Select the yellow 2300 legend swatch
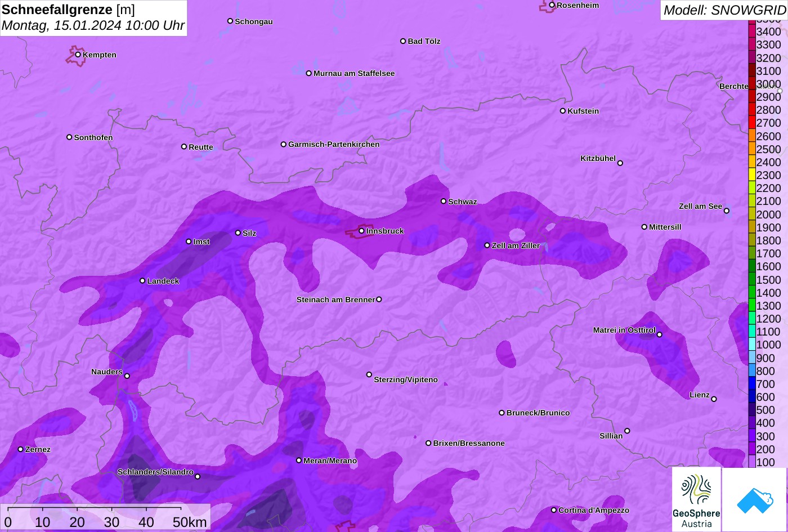This screenshot has height=532, width=788. 751,175
